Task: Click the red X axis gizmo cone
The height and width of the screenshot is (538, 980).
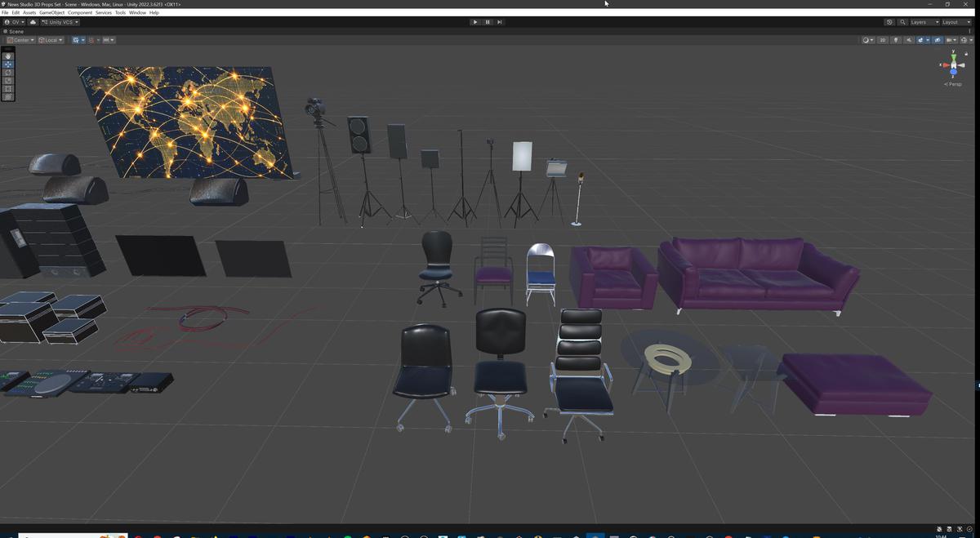Action: click(x=946, y=65)
